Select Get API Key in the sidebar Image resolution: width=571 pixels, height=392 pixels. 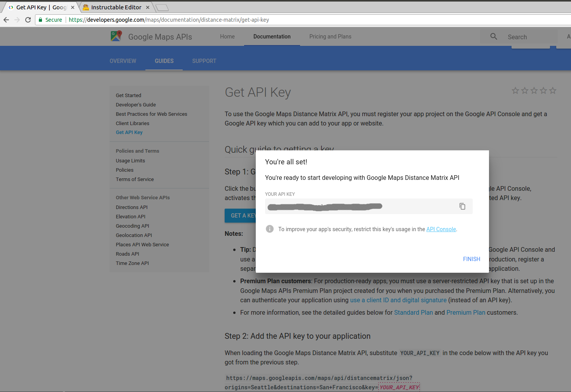(129, 132)
